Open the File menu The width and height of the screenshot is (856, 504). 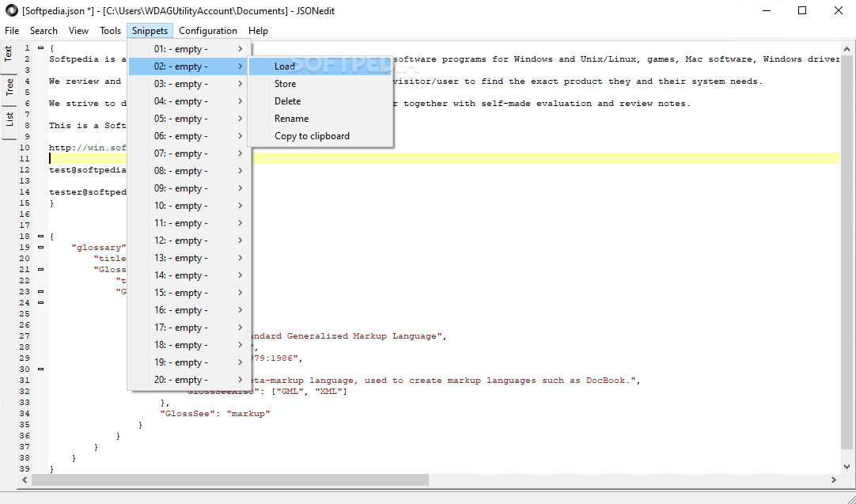(x=11, y=31)
